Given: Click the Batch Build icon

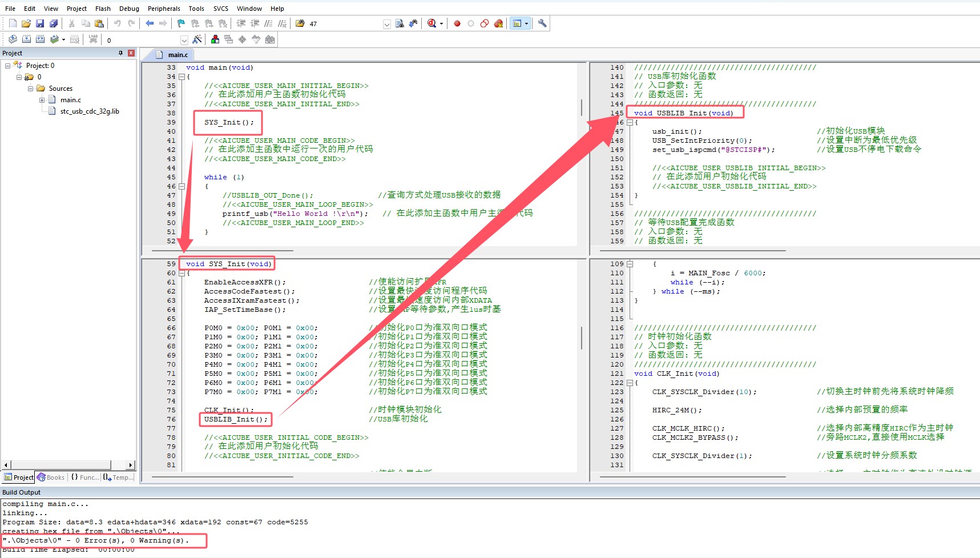Looking at the screenshot, I should point(54,39).
